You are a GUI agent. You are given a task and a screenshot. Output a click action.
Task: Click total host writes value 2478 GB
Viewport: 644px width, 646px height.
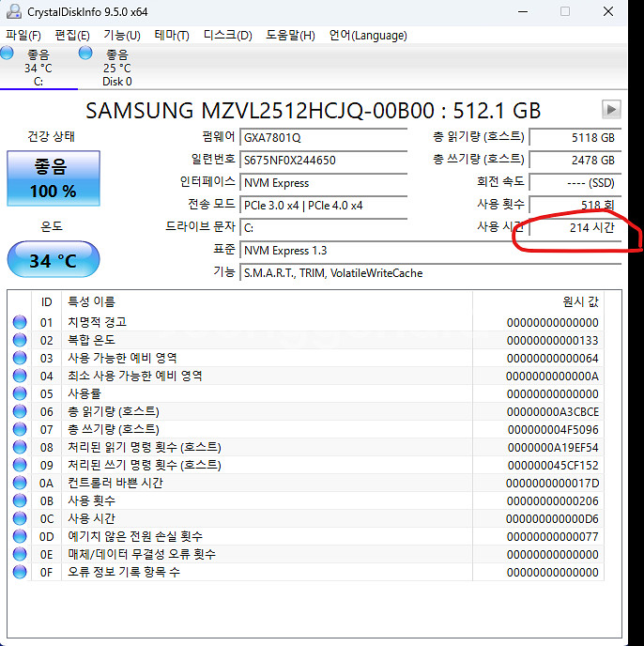575,161
